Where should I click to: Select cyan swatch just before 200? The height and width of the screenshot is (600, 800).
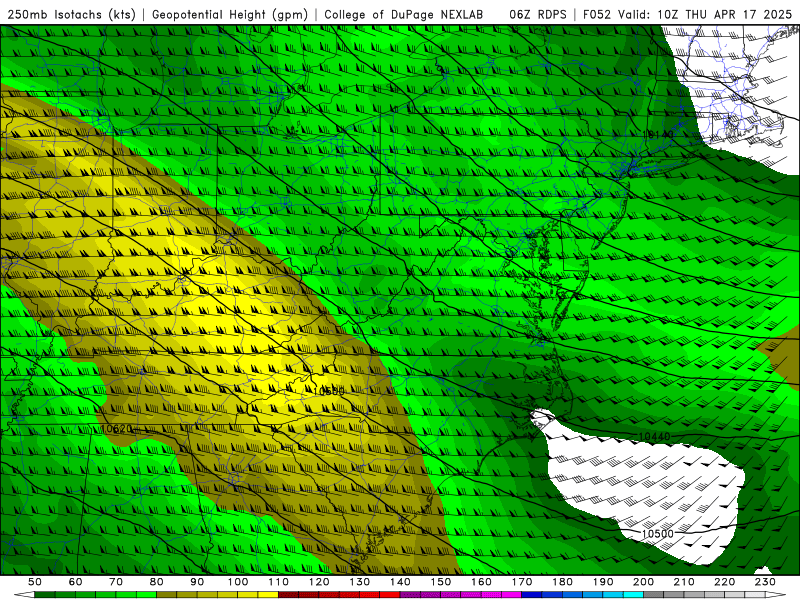pos(633,595)
